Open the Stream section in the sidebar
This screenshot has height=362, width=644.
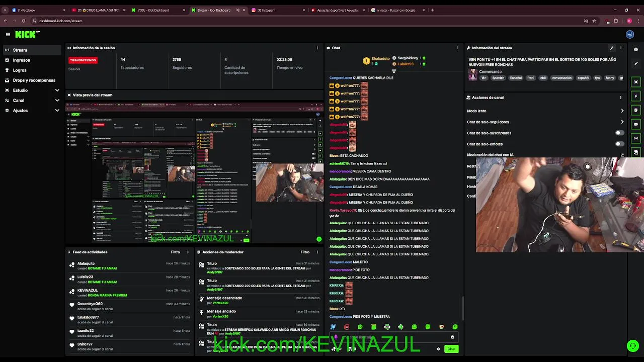[x=32, y=50]
